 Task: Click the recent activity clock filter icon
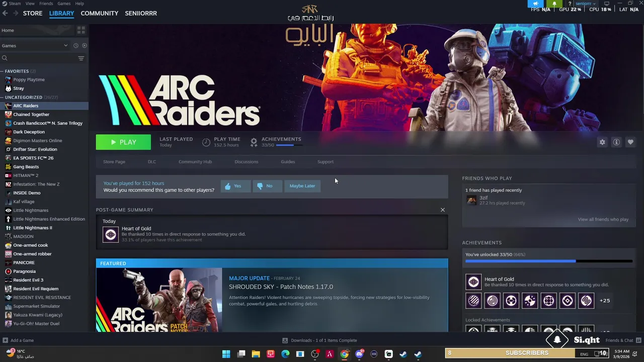(x=76, y=46)
